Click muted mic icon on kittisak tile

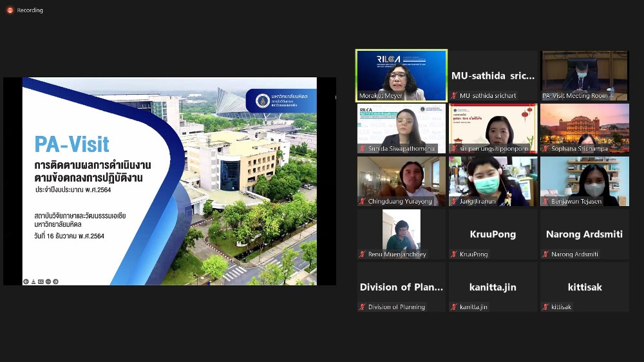[545, 307]
